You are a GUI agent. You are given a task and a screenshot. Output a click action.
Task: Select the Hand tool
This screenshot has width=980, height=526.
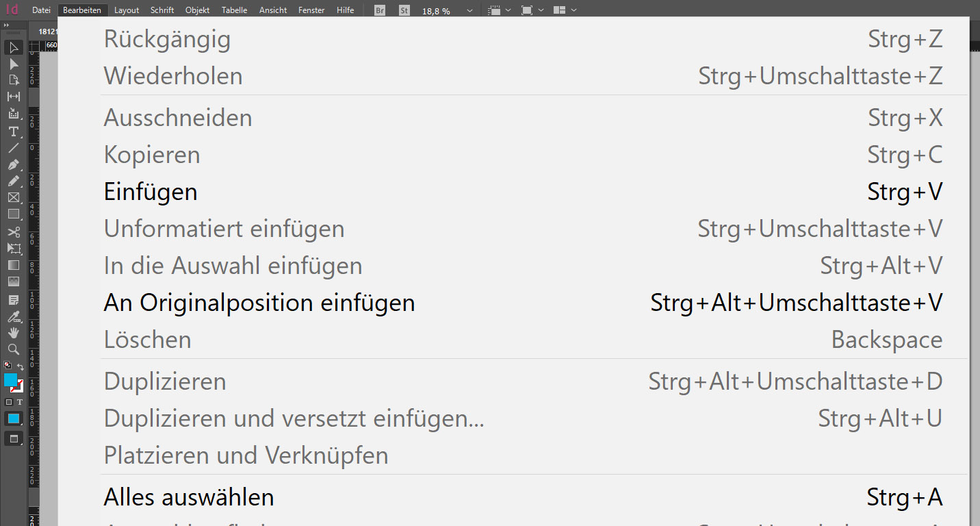pyautogui.click(x=14, y=333)
